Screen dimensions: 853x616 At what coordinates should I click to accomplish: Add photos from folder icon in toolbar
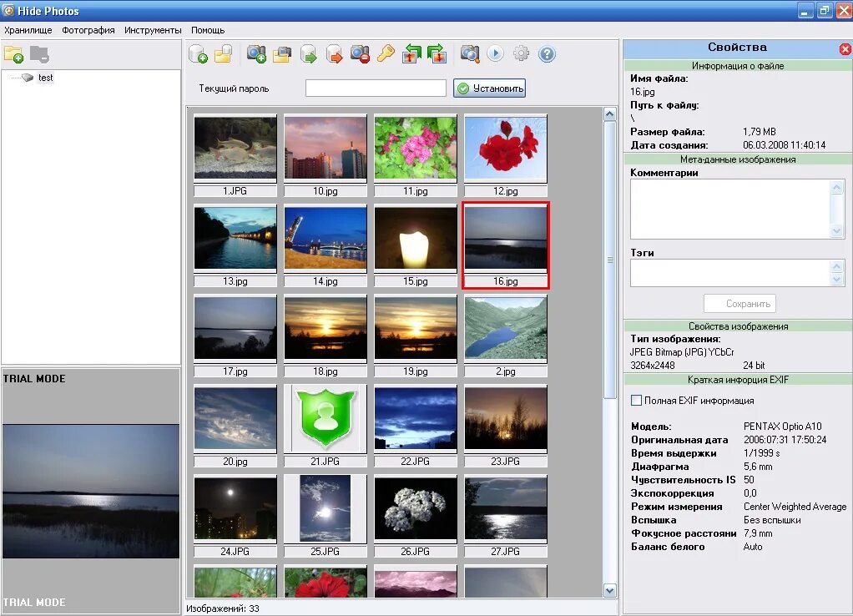[282, 54]
